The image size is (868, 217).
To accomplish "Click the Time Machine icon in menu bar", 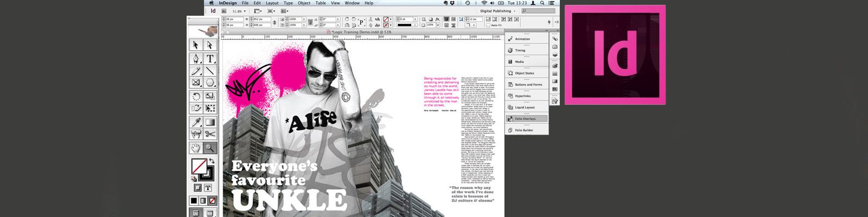I will click(467, 3).
